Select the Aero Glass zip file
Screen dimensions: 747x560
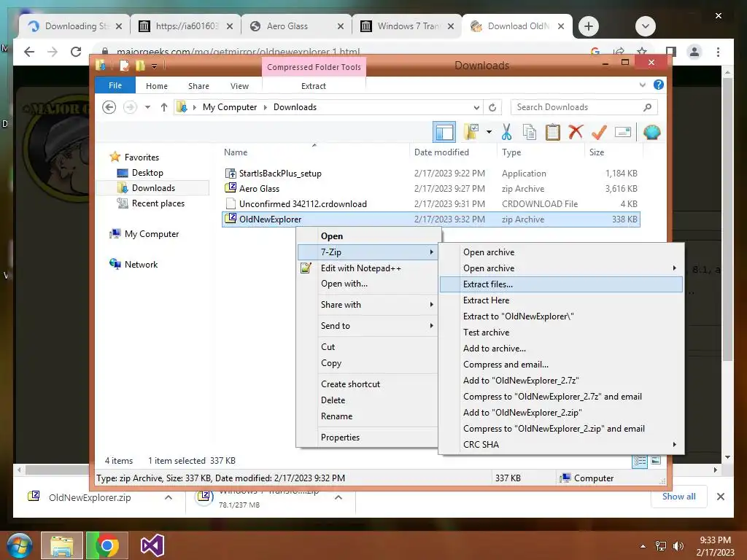259,189
